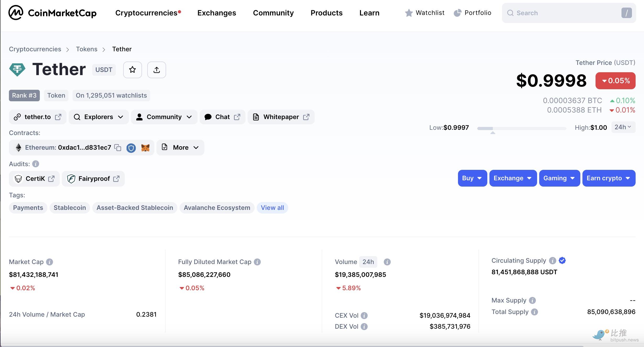Click the Token type badge
The image size is (644, 347).
(56, 96)
